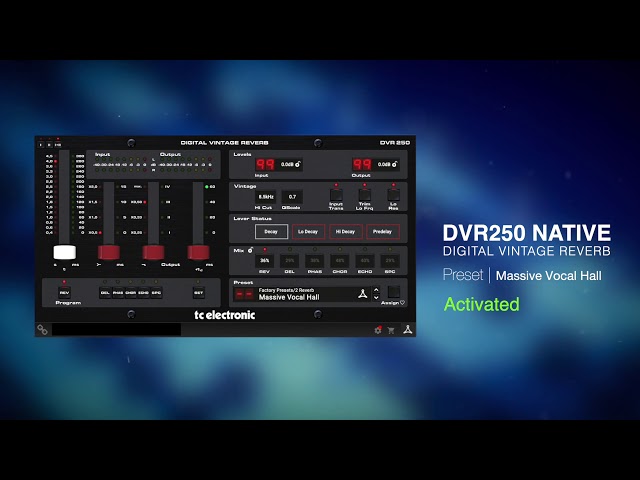Click the Input 0.0dB level field
This screenshot has height=480, width=640.
click(x=287, y=164)
